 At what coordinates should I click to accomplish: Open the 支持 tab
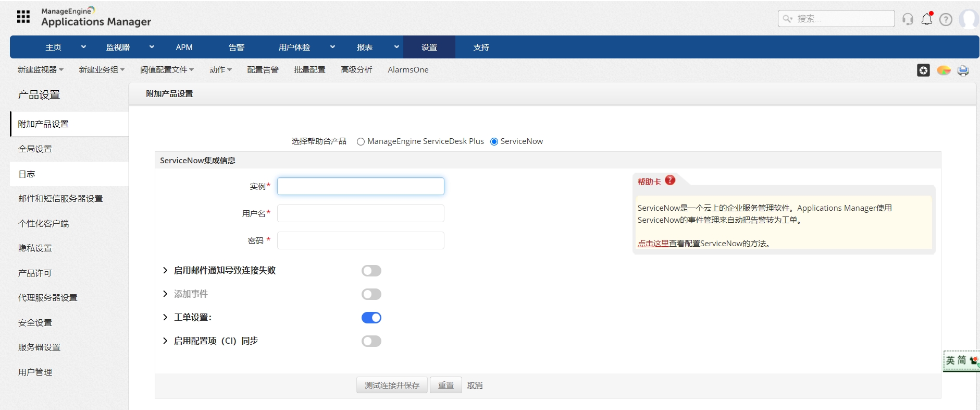pyautogui.click(x=481, y=47)
